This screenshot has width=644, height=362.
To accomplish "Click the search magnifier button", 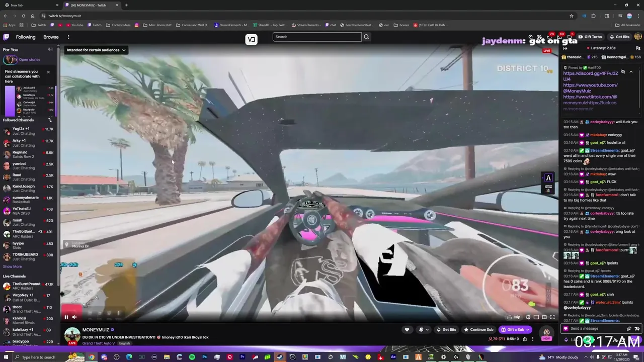I will pyautogui.click(x=366, y=37).
